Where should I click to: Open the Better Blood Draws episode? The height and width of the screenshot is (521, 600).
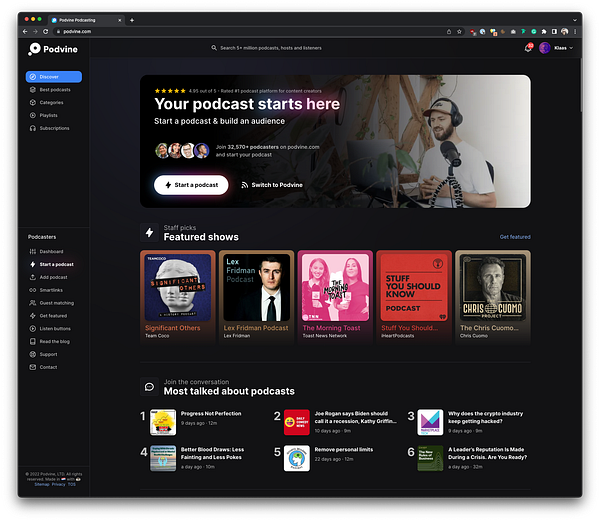212,453
